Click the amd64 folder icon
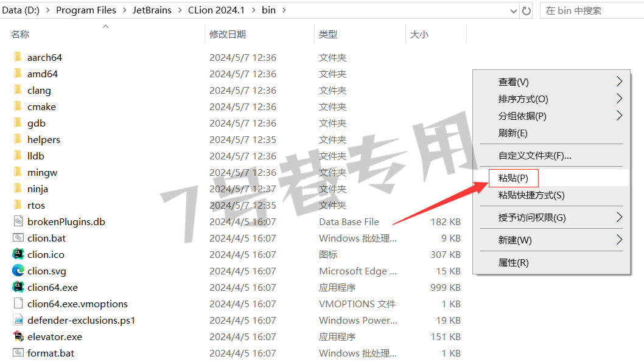Screen dimensions: 644x362 [x=18, y=74]
